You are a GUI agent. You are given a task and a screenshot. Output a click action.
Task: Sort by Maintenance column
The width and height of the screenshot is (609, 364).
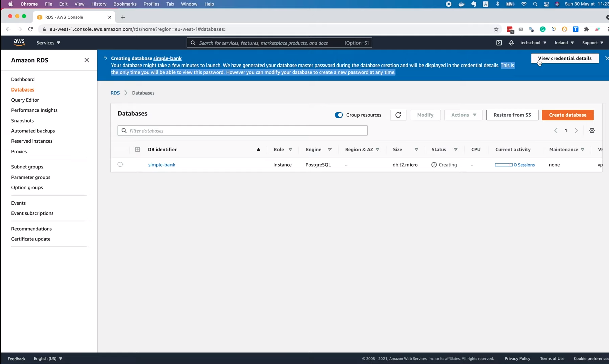tap(582, 149)
